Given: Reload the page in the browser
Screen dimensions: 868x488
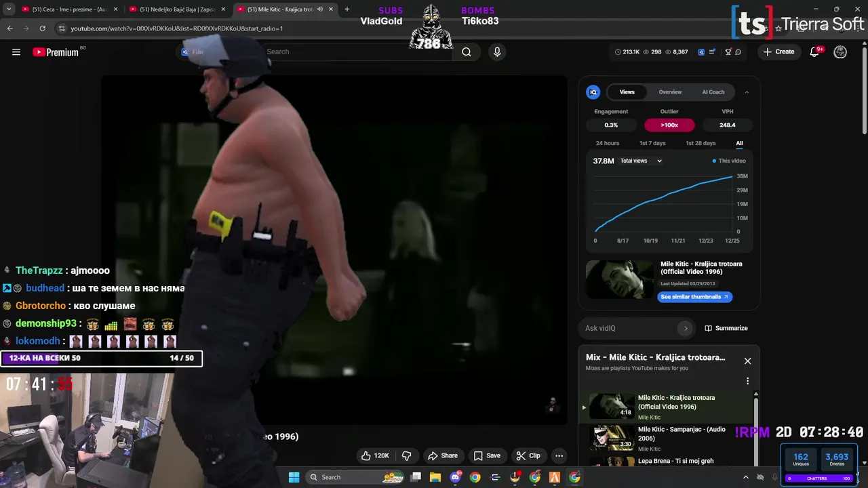Looking at the screenshot, I should [x=42, y=28].
